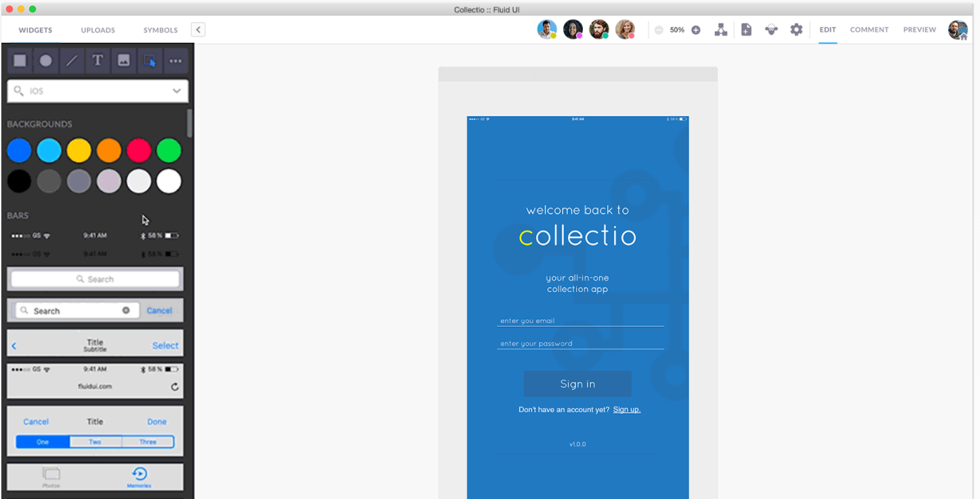
Task: Pick the red background swatch
Action: [139, 151]
